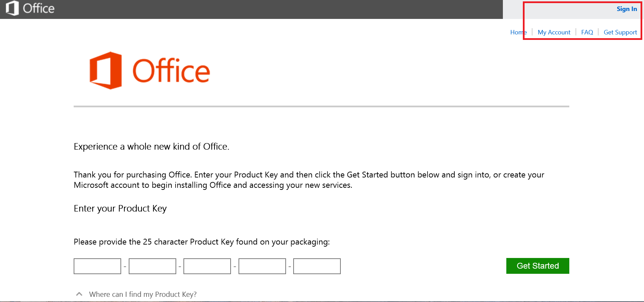Click the green Get Started button
Screen dimensions: 644x302
pyautogui.click(x=538, y=266)
